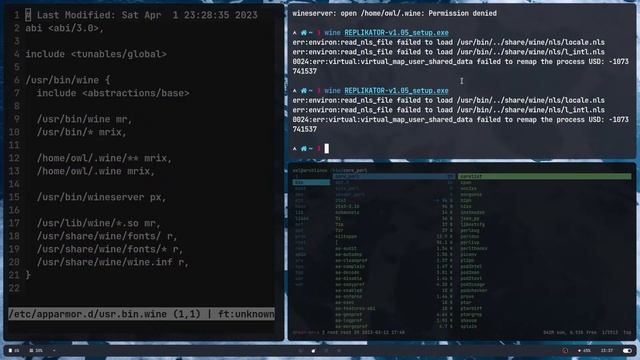Click the first 'l_intl.nls' error line in terminal

point(449,52)
